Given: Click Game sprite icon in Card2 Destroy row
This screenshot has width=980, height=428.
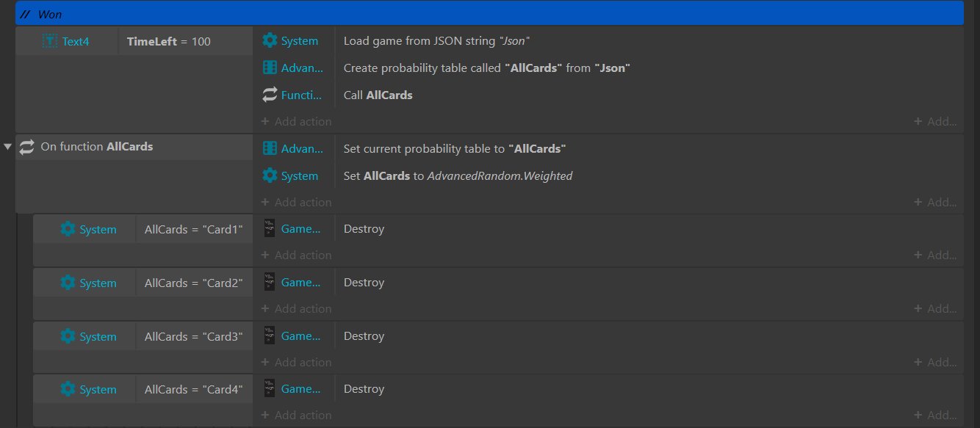Looking at the screenshot, I should pyautogui.click(x=270, y=283).
